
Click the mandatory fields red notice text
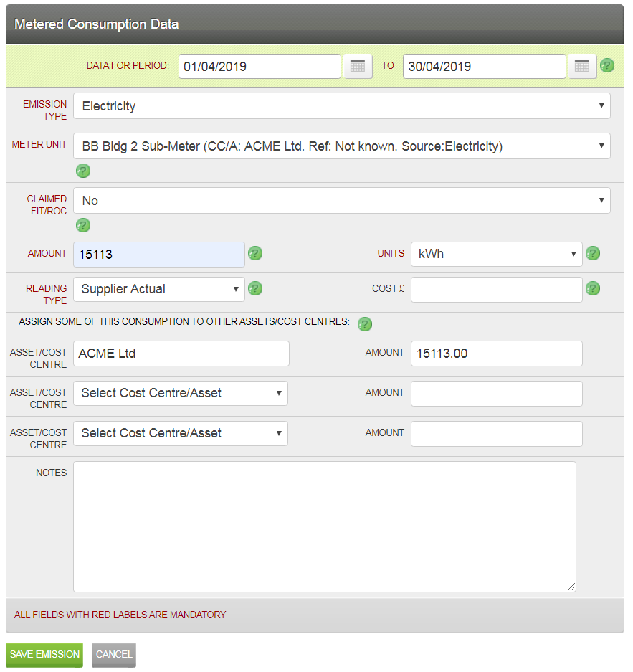(120, 615)
